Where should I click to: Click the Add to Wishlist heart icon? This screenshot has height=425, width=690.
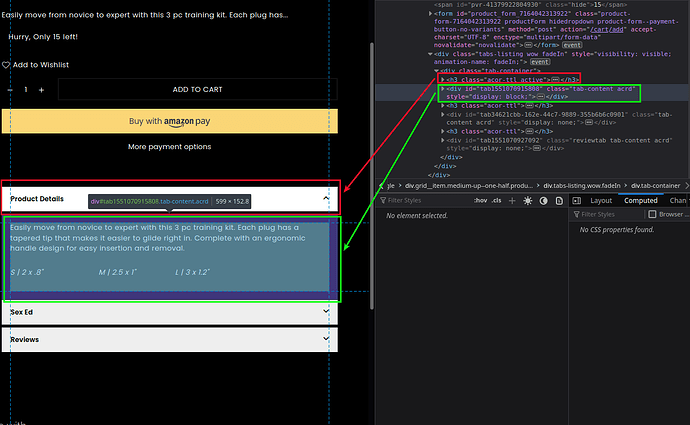click(6, 64)
